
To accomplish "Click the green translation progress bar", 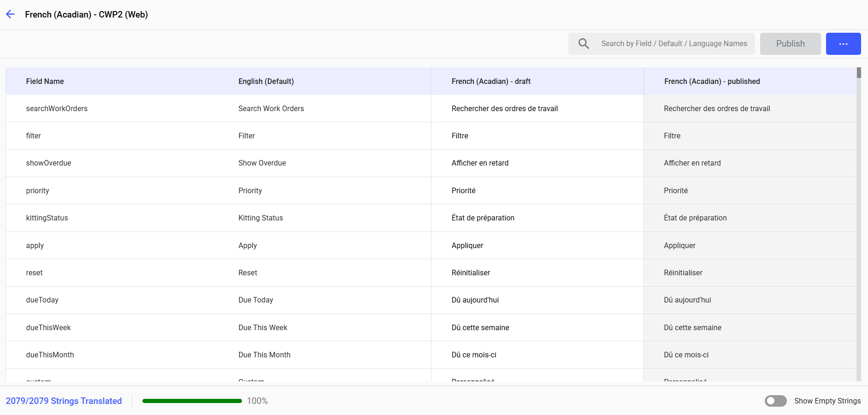I will click(192, 401).
